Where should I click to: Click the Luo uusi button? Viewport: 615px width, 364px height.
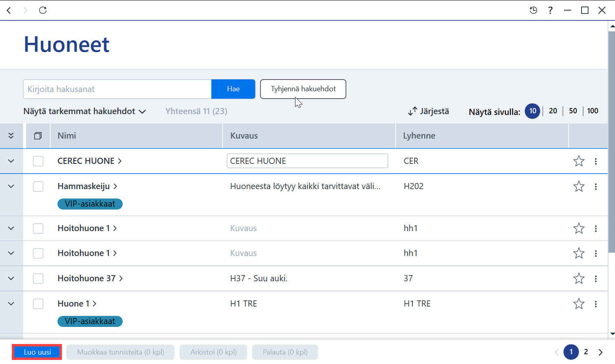37,352
